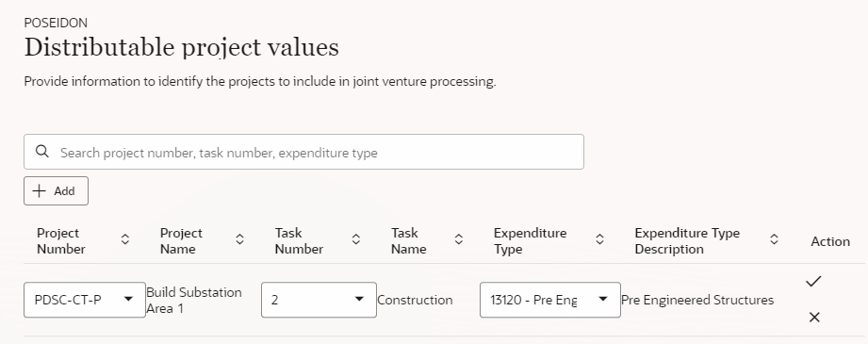Click the Construction task name cell
The height and width of the screenshot is (344, 868).
tap(415, 301)
